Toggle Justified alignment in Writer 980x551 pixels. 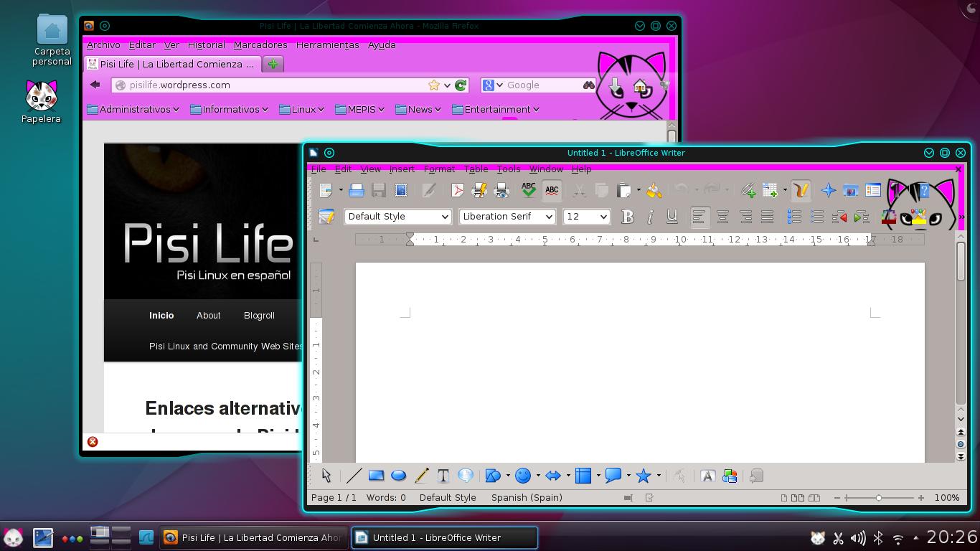[x=767, y=217]
